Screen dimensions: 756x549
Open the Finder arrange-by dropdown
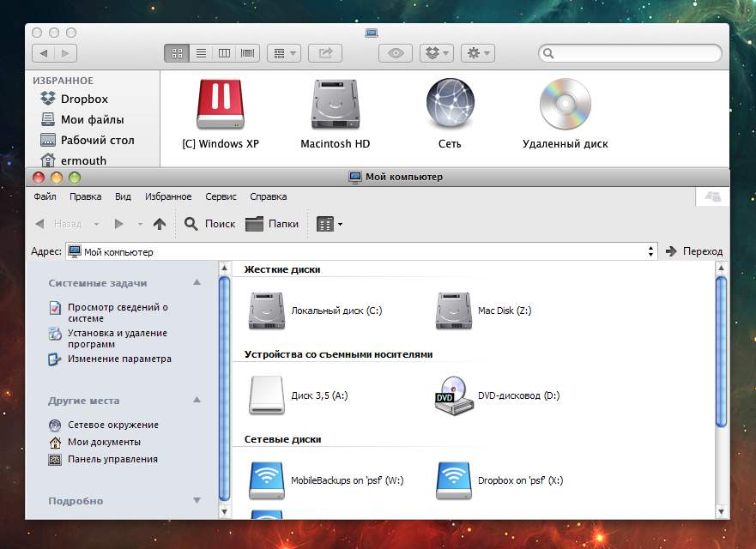(x=284, y=53)
